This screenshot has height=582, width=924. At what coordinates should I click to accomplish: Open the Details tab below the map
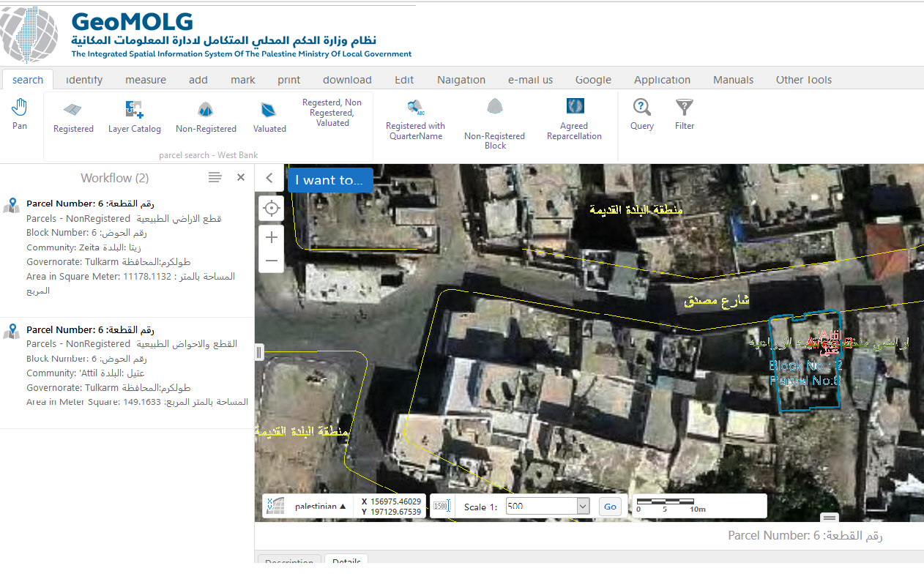coord(346,560)
